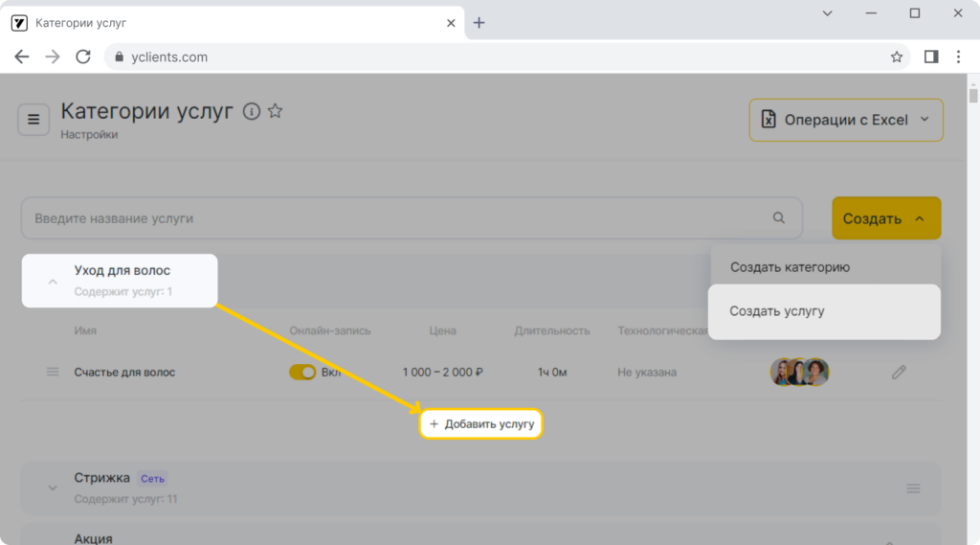Click the Добавить услугу button
The width and height of the screenshot is (980, 545).
click(480, 423)
